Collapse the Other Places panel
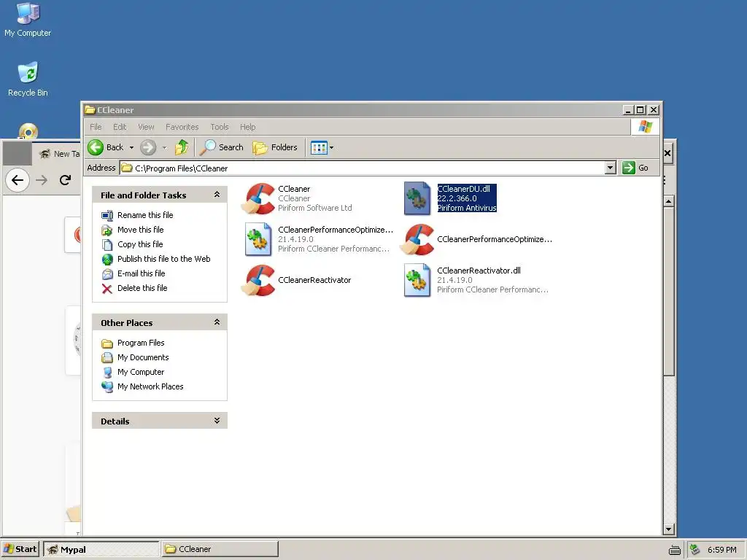747x560 pixels. (217, 322)
